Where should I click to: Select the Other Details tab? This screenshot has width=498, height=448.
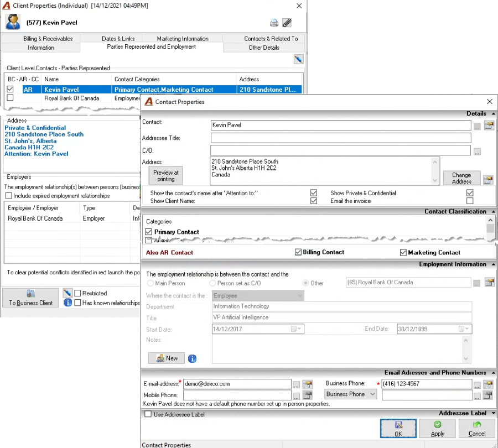point(264,48)
